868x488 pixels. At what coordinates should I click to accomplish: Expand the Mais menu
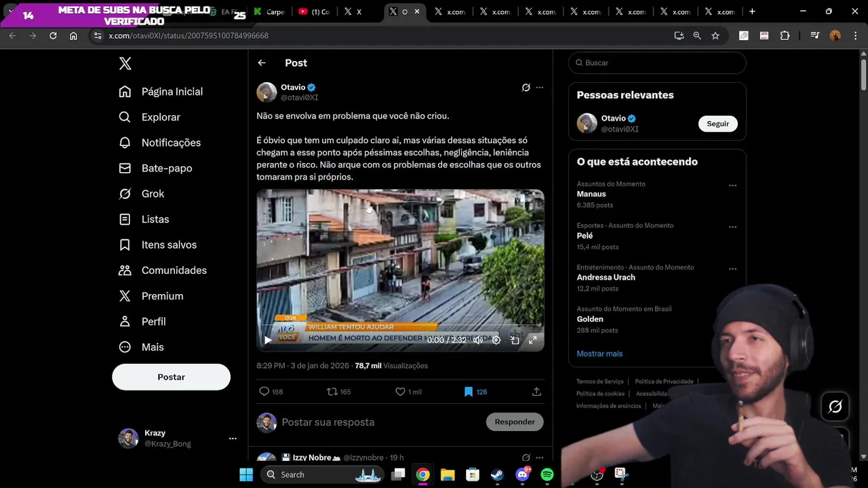click(141, 347)
